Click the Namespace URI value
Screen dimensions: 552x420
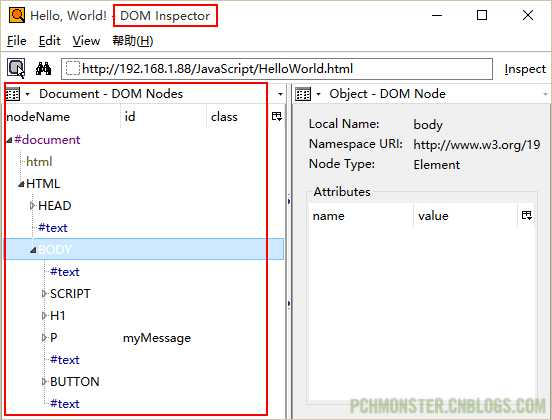point(477,145)
